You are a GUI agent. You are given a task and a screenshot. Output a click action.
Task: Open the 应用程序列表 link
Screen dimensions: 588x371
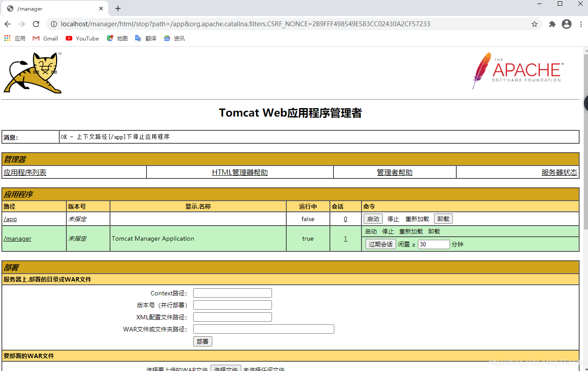coord(25,172)
